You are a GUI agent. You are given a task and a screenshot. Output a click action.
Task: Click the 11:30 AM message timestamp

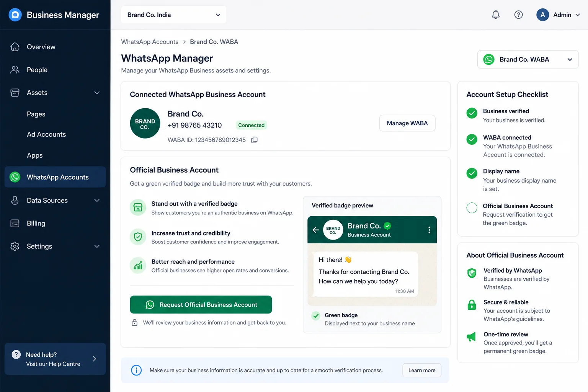[404, 291]
